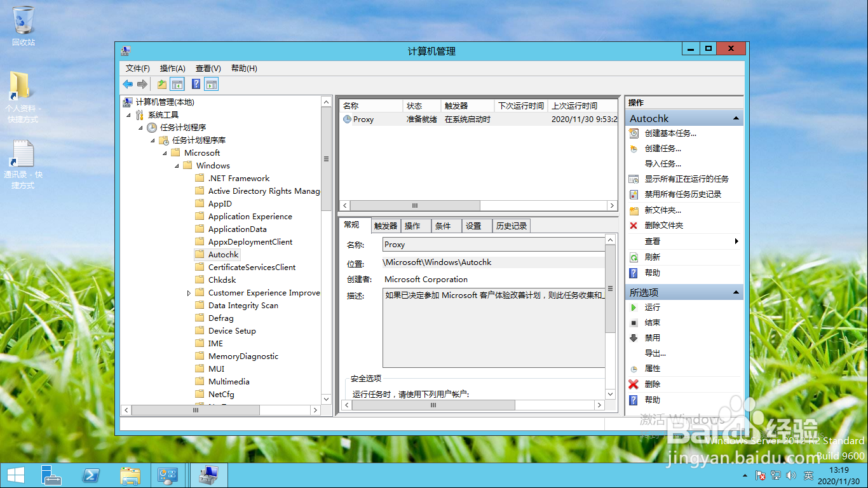
Task: Click the green Run (运行) icon
Action: pyautogui.click(x=634, y=308)
